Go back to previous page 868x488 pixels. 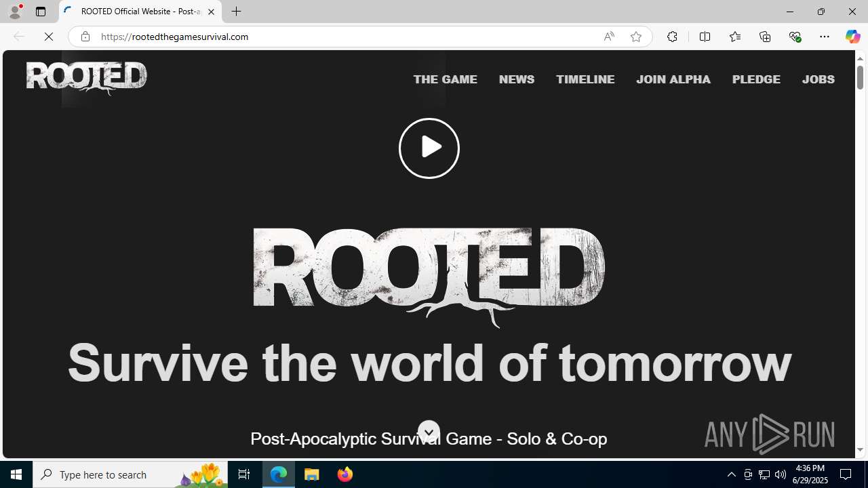point(18,37)
